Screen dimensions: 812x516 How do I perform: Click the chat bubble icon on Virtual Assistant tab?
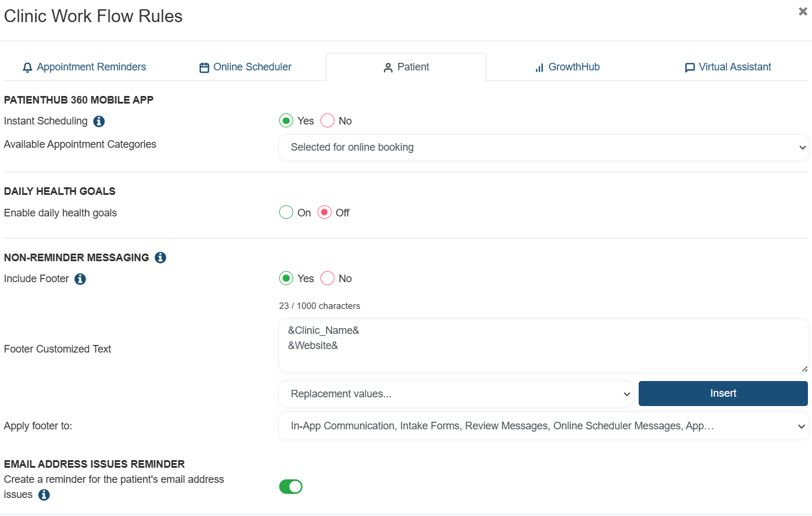click(x=690, y=67)
